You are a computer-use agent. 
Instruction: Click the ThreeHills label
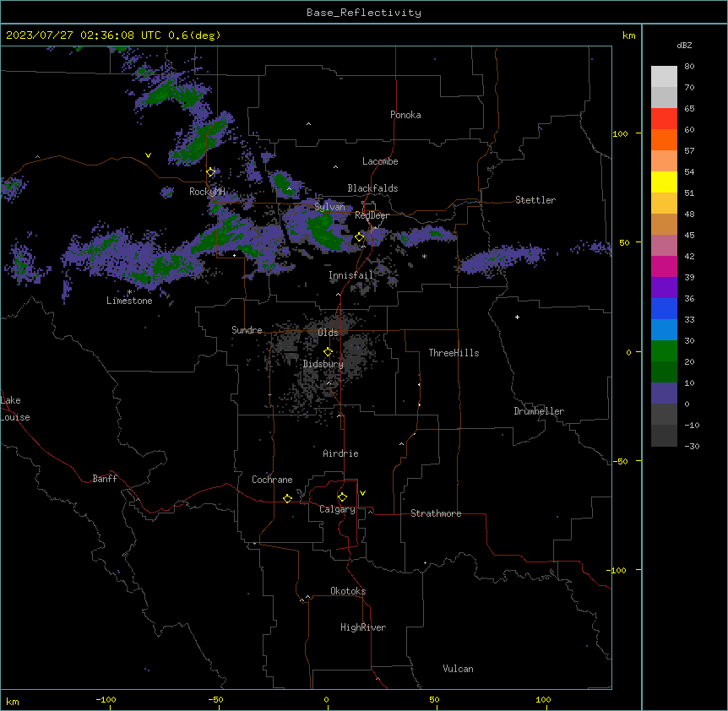click(x=454, y=353)
